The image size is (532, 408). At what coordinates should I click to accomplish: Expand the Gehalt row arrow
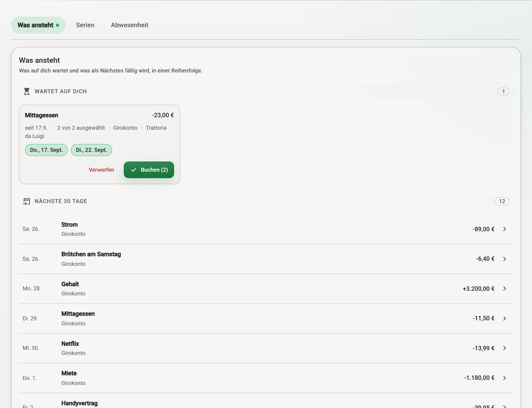[505, 288]
